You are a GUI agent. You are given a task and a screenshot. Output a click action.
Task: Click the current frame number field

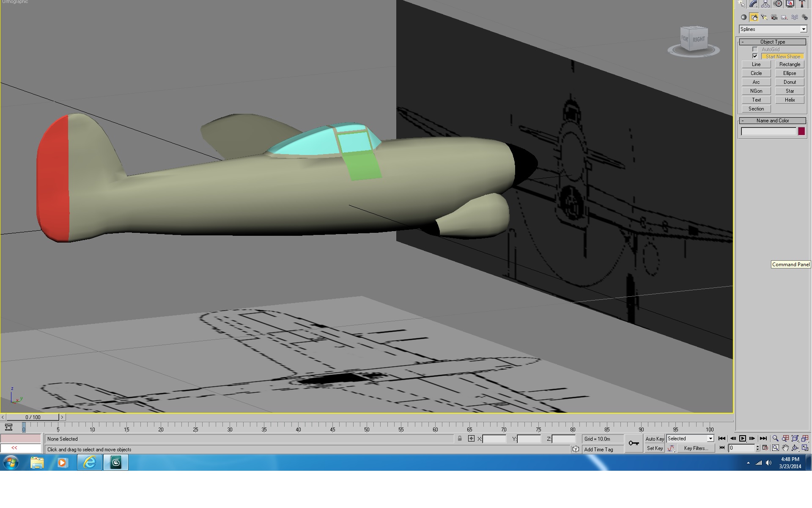tap(742, 448)
